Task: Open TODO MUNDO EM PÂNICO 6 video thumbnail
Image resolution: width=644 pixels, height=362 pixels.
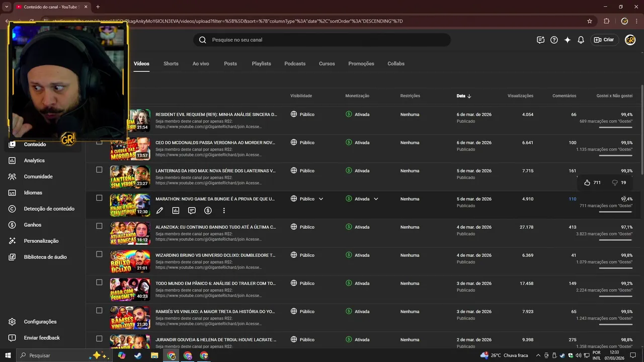Action: tap(130, 290)
